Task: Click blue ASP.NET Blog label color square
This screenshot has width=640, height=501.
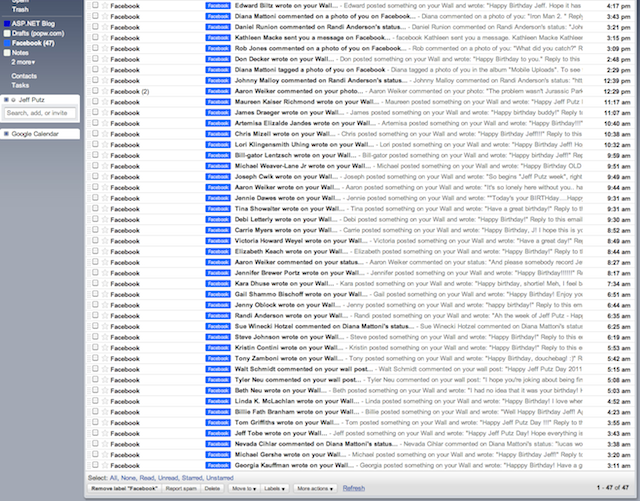Action: (7, 24)
